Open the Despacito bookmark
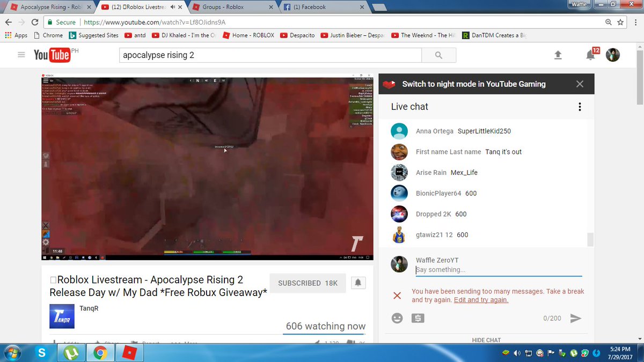This screenshot has width=644, height=362. pos(298,35)
